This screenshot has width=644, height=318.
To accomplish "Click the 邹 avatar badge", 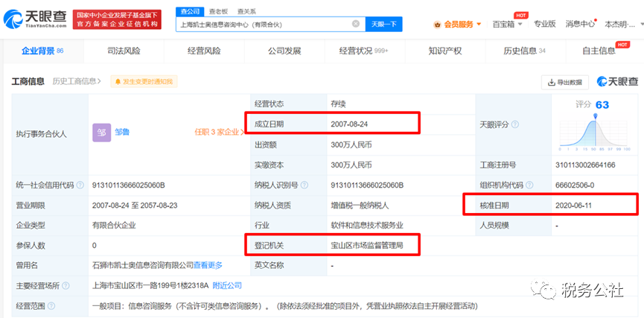I will [101, 133].
